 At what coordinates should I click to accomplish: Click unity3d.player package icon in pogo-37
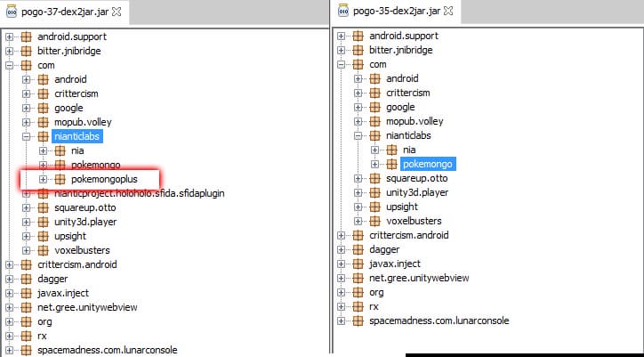tap(43, 222)
